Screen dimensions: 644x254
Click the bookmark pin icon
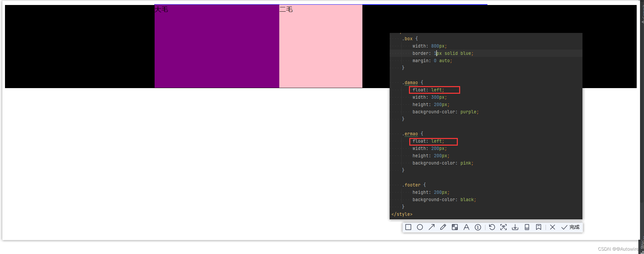pos(539,227)
